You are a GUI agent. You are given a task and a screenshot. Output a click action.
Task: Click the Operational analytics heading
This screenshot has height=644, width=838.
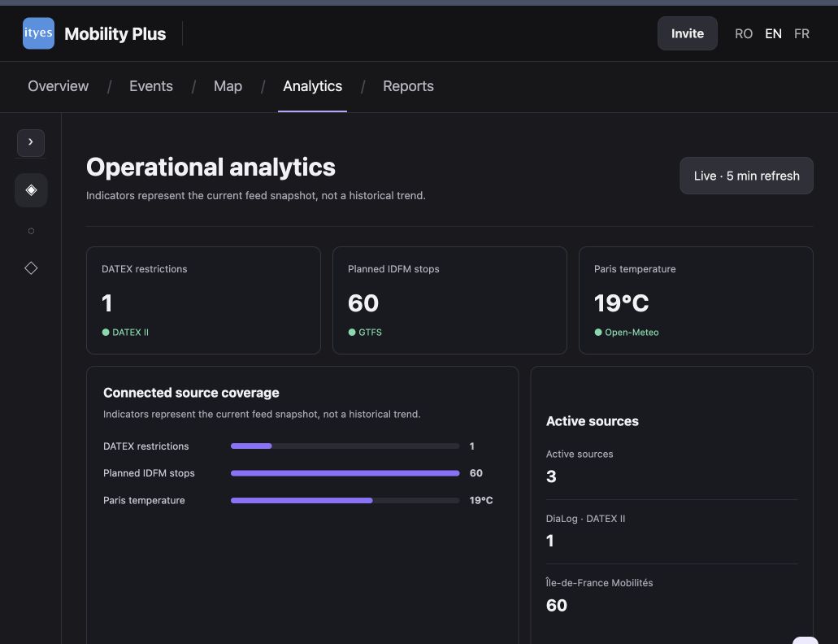coord(211,168)
